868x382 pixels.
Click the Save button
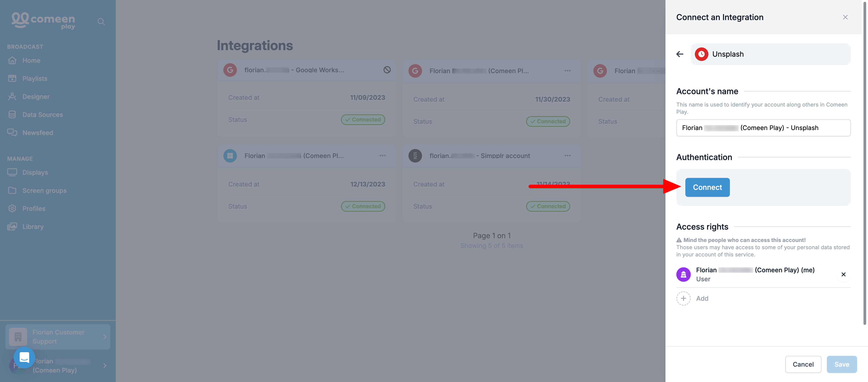click(x=842, y=364)
